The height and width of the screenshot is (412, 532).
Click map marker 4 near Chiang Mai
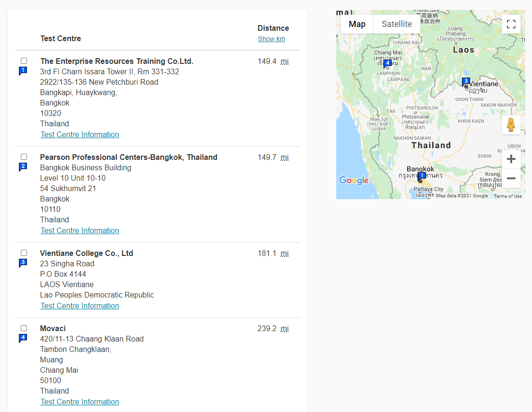(388, 63)
